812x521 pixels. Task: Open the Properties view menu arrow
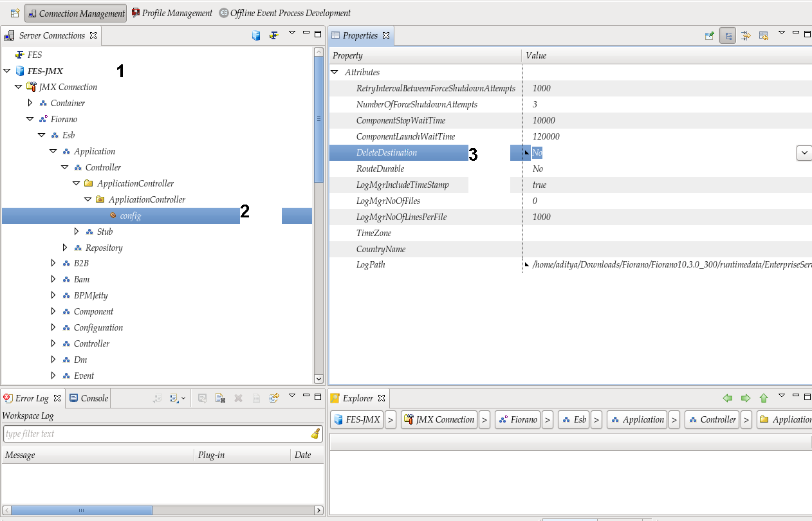click(x=782, y=33)
